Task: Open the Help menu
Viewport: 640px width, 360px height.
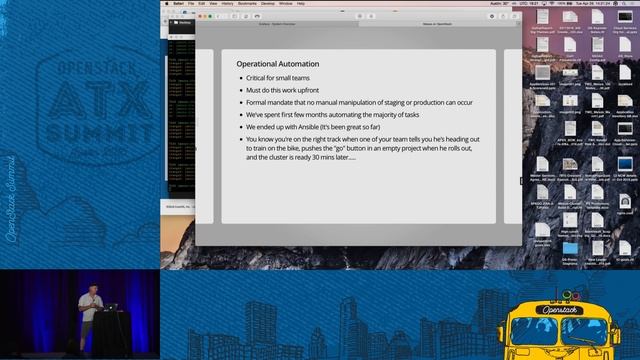Action: point(301,3)
